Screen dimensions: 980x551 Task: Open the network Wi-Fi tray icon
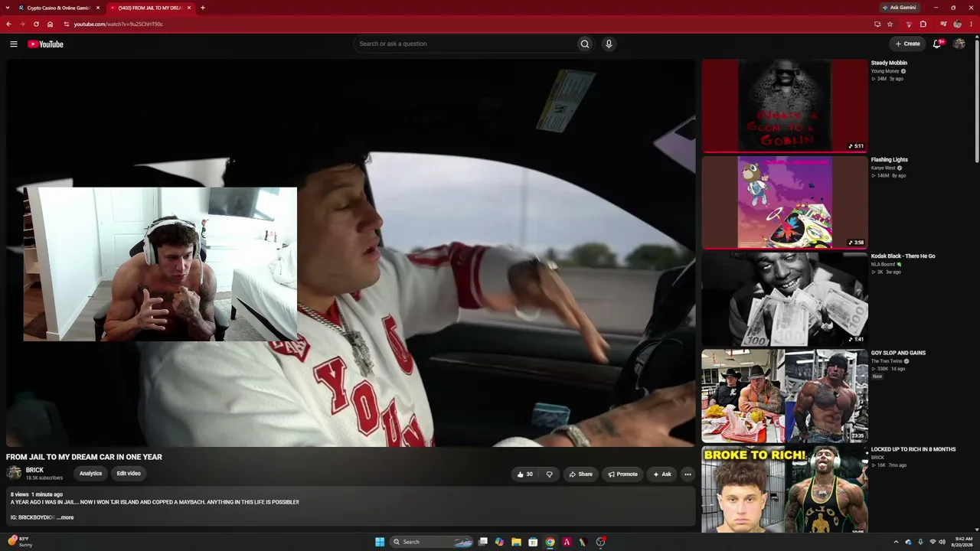pos(932,542)
